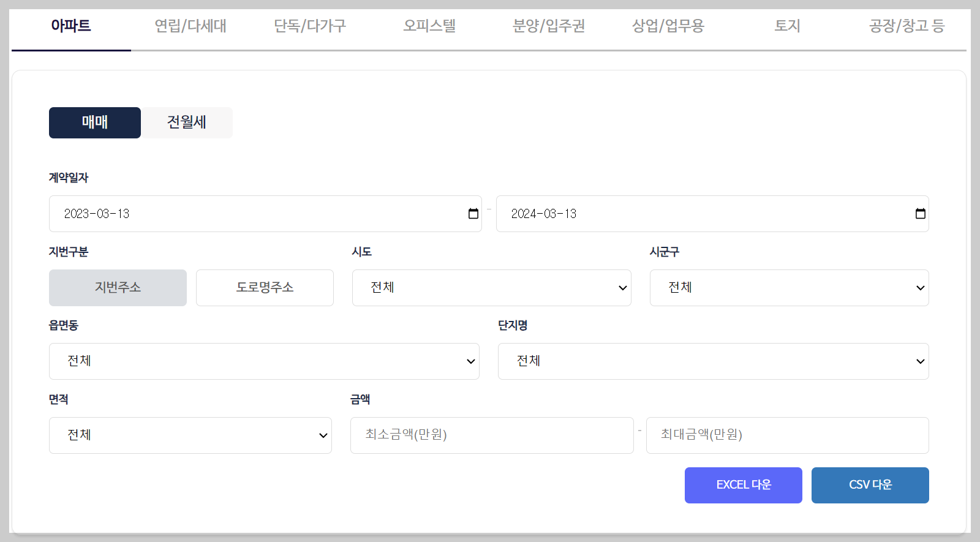Open the 단독/다가구 tab

coord(310,26)
